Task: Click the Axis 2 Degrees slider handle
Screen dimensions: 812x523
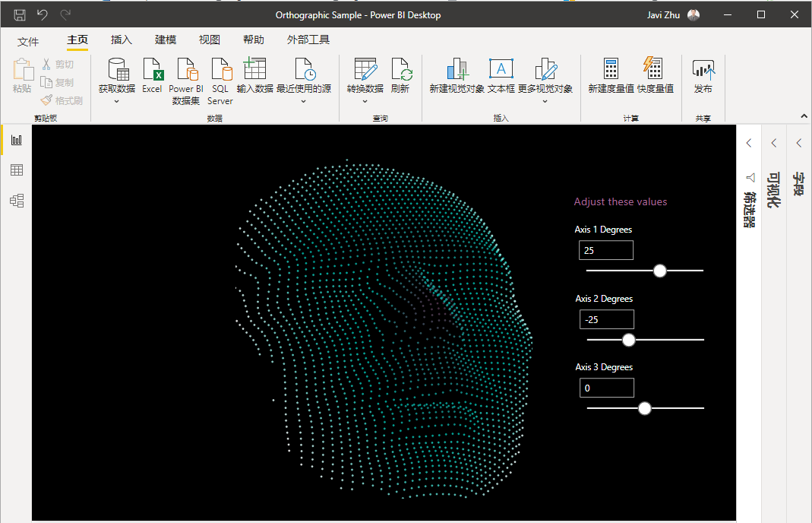Action: (629, 340)
